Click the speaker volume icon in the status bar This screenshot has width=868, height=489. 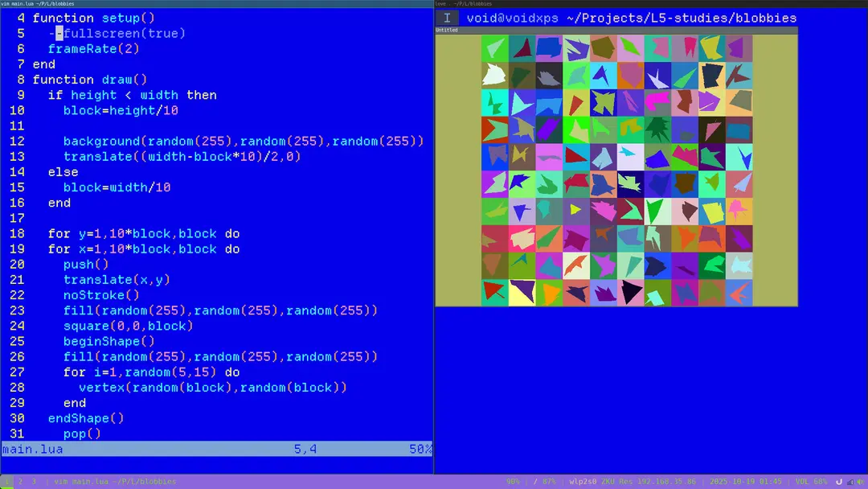point(859,482)
